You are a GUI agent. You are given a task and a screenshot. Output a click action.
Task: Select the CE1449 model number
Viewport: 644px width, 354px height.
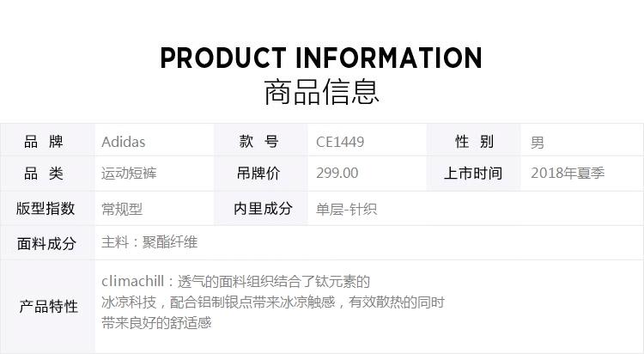[x=340, y=142]
